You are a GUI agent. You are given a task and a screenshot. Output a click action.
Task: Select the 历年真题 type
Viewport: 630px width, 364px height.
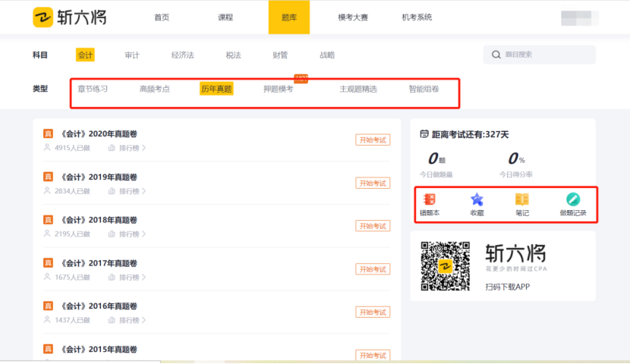[x=216, y=89]
